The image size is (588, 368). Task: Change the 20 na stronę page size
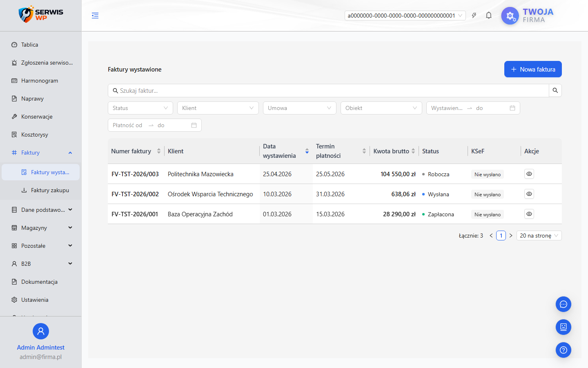pos(539,236)
